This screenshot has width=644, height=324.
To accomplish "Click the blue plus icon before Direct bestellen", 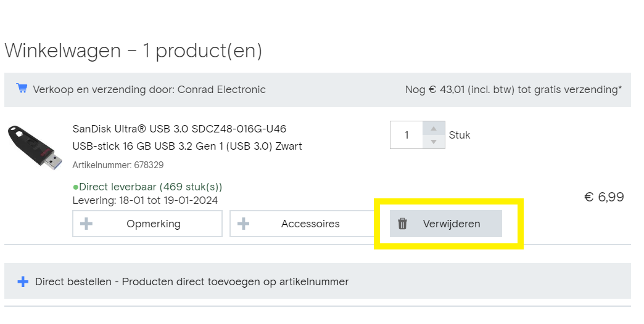I will point(23,281).
